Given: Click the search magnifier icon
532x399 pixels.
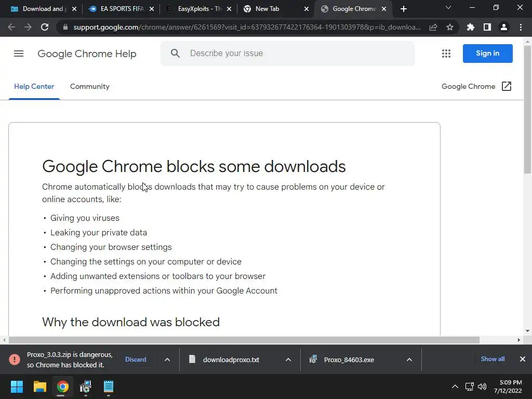Looking at the screenshot, I should [175, 54].
